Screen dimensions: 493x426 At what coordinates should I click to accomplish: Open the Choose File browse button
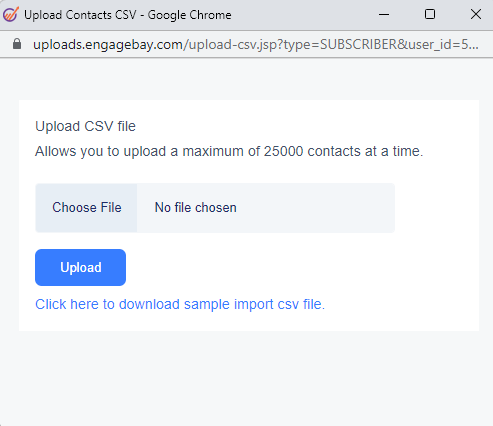[x=87, y=208]
